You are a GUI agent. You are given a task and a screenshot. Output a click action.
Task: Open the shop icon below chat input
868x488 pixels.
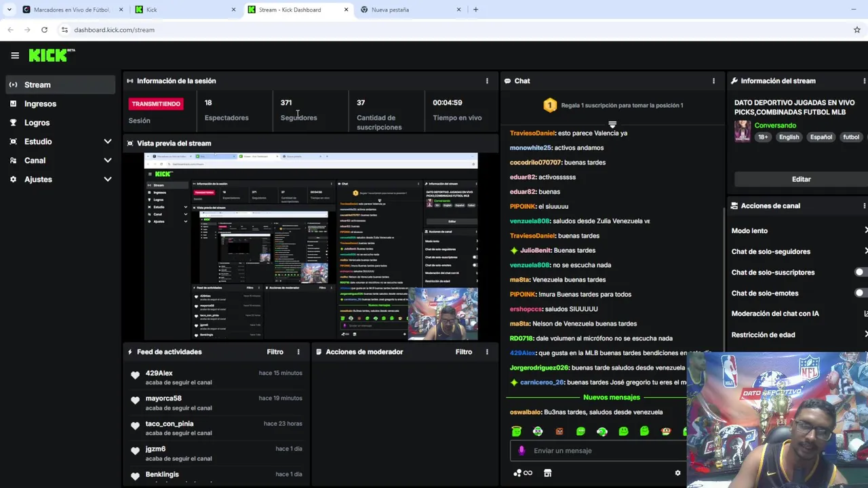548,473
